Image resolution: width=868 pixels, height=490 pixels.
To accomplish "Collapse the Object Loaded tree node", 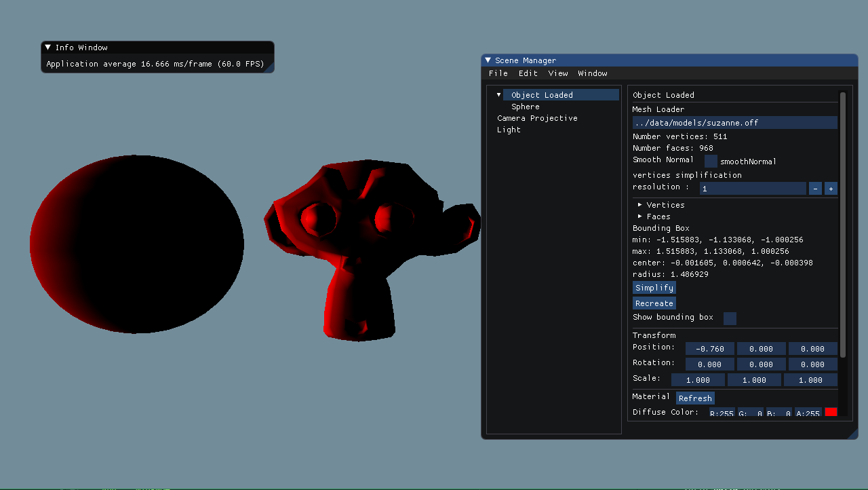I will tap(499, 95).
